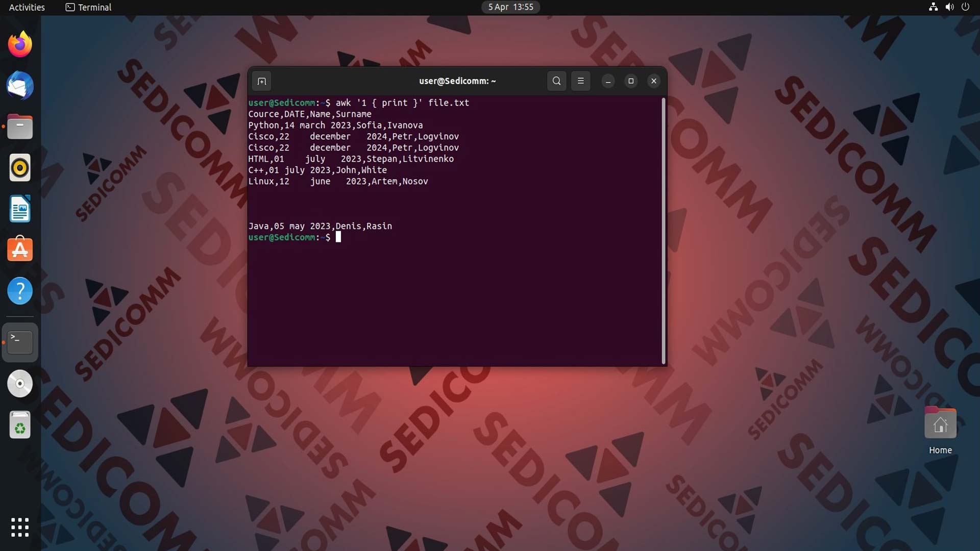Screen dimensions: 980x551
Task: Minimize the terminal window
Action: (x=608, y=81)
